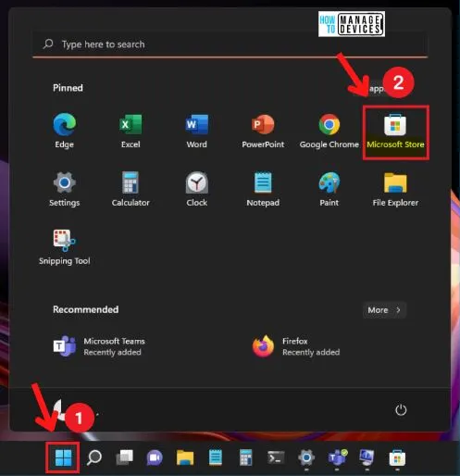Open Calculator from the taskbar
This screenshot has height=476, width=460.
click(x=246, y=457)
